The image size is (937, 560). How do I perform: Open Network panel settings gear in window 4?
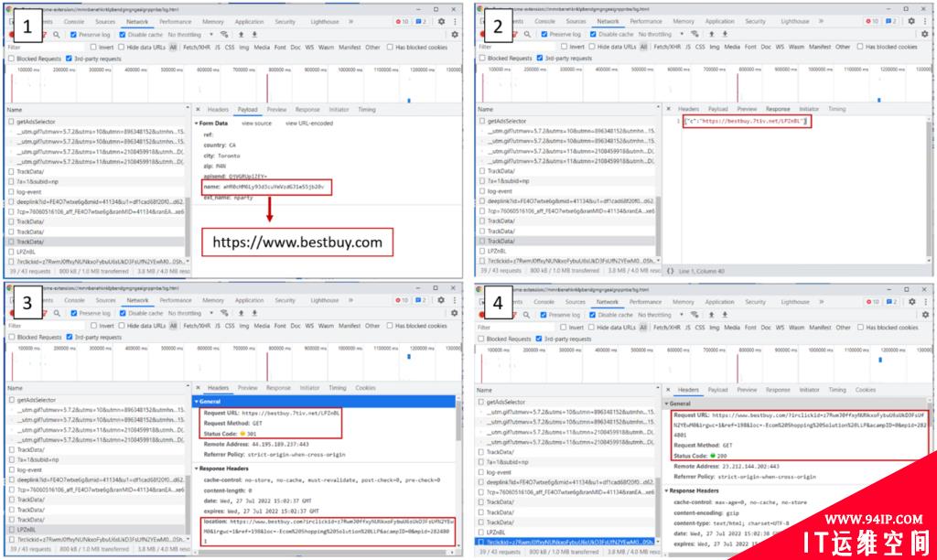click(x=925, y=315)
